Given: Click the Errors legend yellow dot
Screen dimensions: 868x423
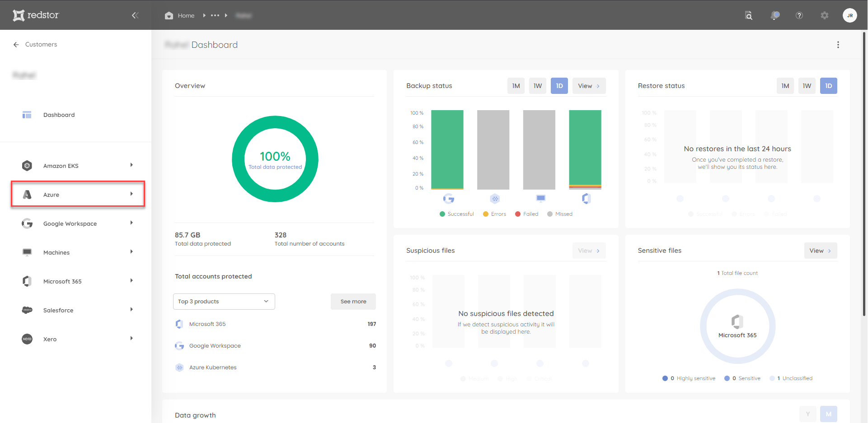Looking at the screenshot, I should click(486, 214).
